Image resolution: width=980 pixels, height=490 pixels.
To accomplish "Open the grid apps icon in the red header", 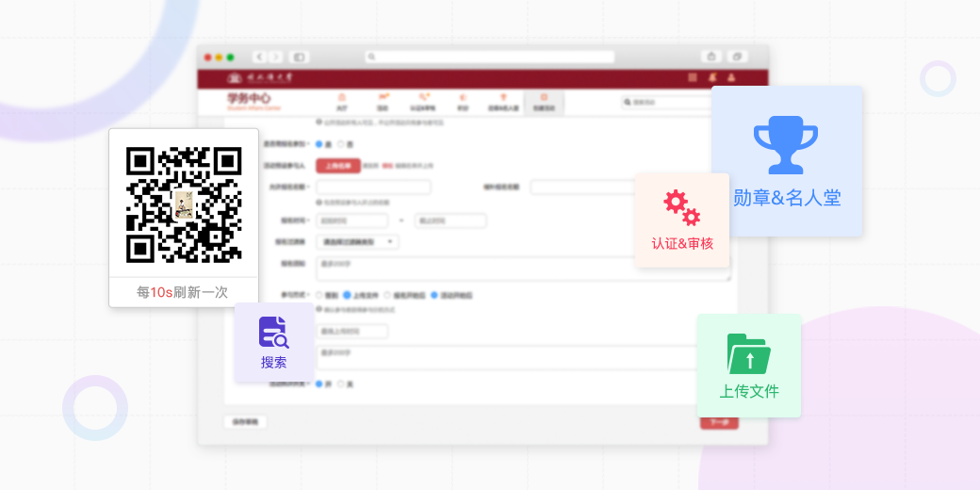I will pos(693,77).
